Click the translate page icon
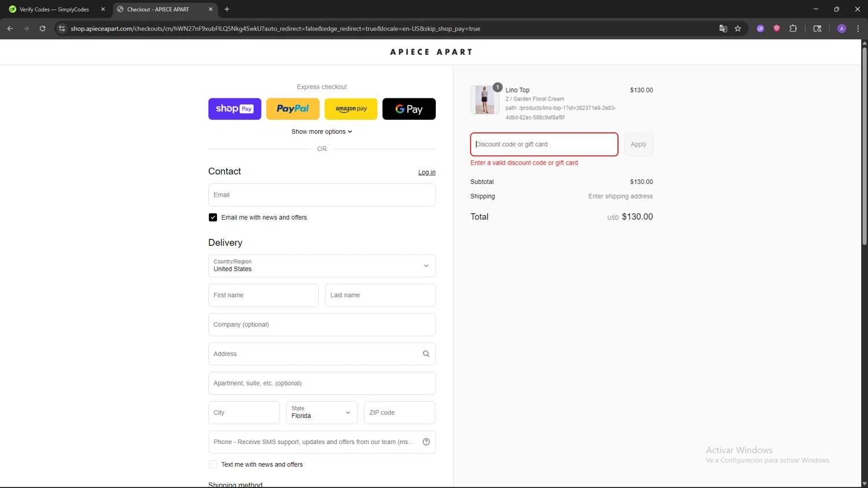868x488 pixels. (x=723, y=28)
